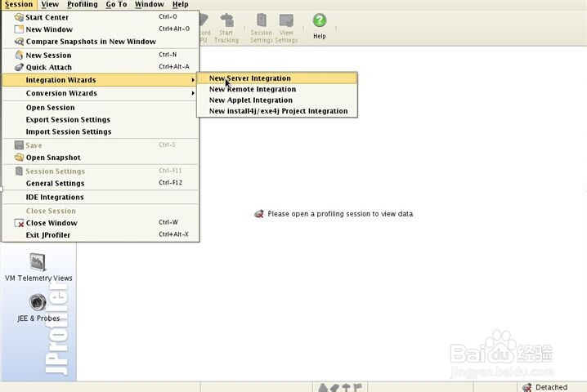587x392 pixels.
Task: Click the Detached status text
Action: point(551,387)
